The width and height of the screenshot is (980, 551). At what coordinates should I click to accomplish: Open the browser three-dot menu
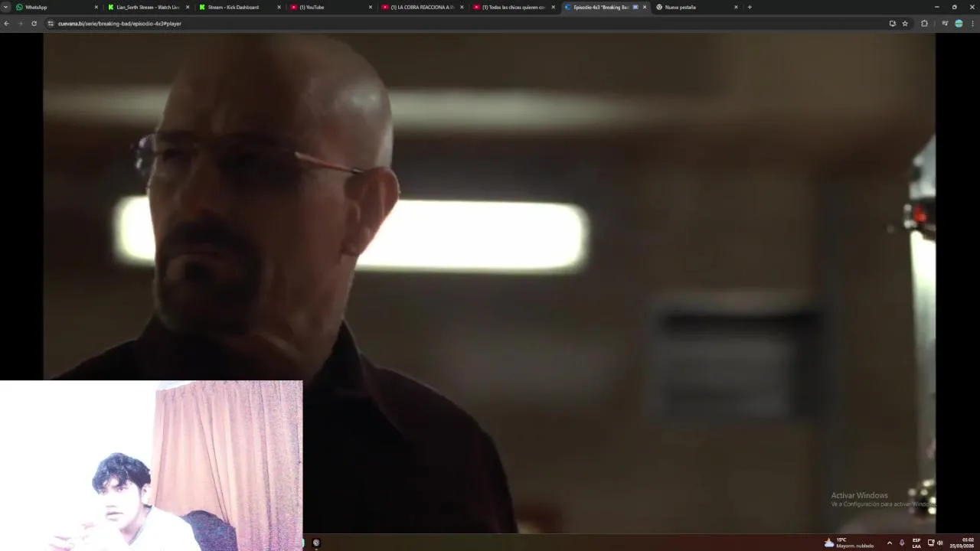pyautogui.click(x=972, y=24)
